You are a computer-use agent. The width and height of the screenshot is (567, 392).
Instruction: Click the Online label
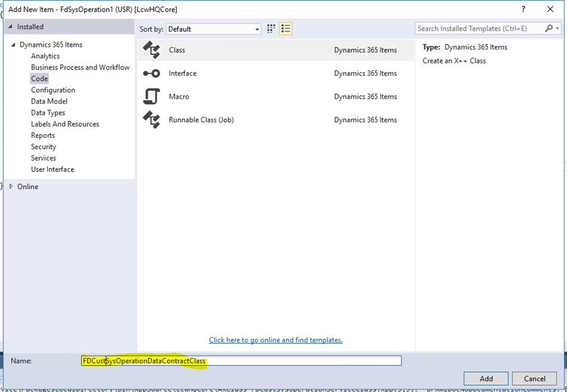tap(28, 187)
